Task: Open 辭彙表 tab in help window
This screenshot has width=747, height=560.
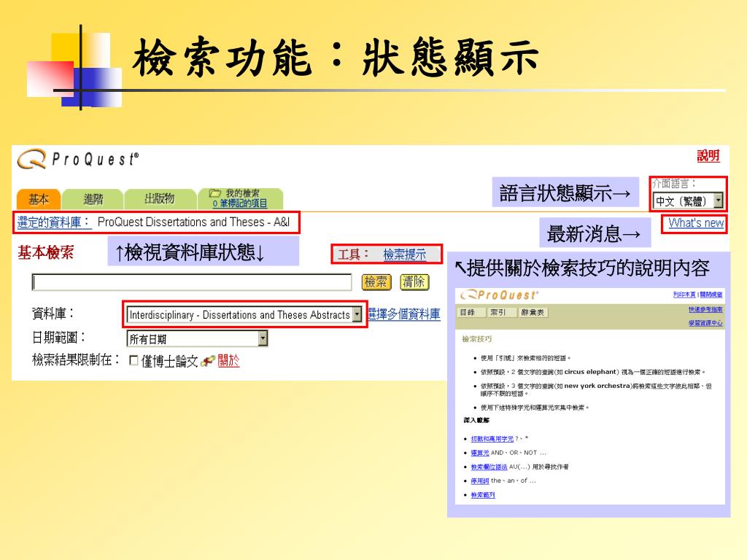Action: click(533, 312)
